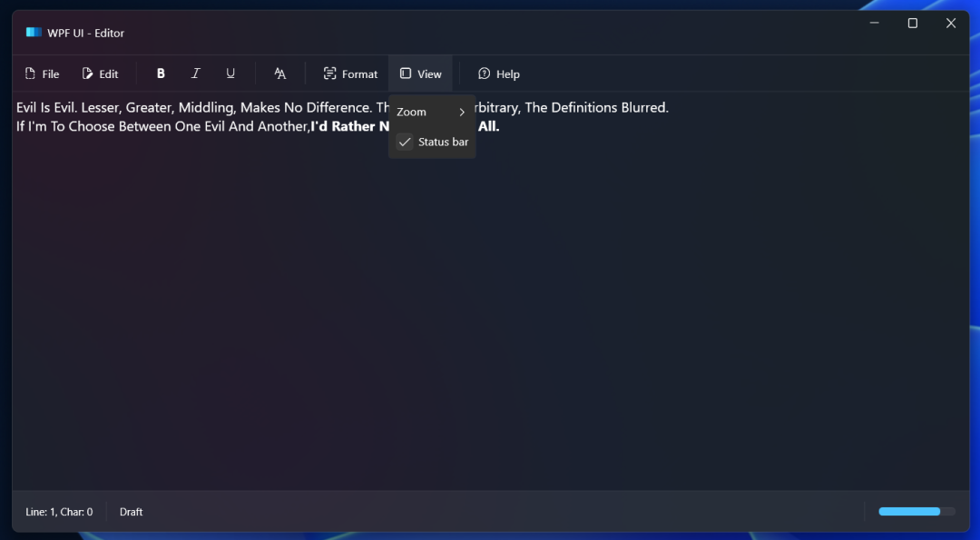Click the page icon beside File
Screen dimensions: 980x540
[30, 74]
